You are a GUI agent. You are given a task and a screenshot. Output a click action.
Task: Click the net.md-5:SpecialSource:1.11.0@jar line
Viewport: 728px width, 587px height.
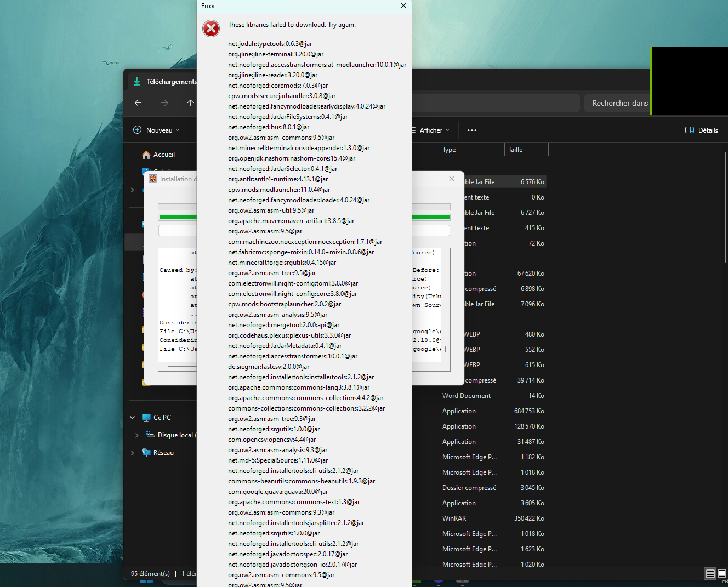point(278,460)
